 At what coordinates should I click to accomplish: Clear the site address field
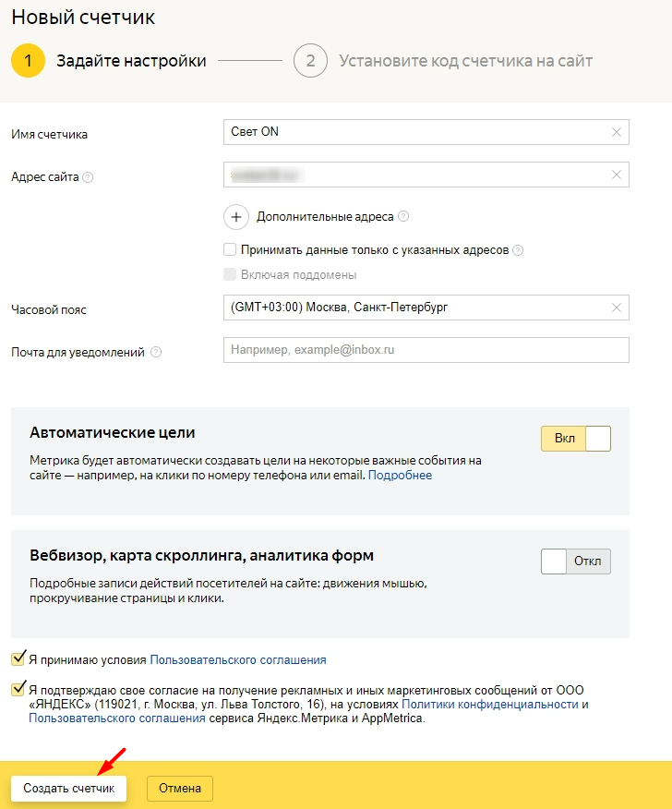617,175
